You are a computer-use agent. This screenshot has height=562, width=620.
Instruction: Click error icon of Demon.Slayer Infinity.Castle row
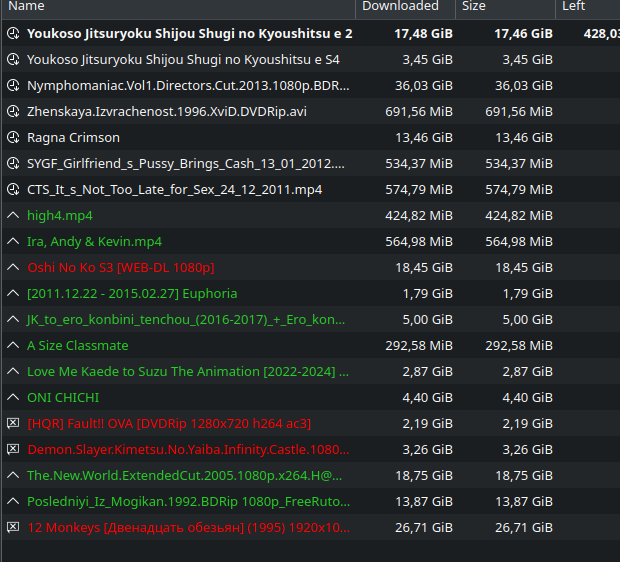coord(13,449)
